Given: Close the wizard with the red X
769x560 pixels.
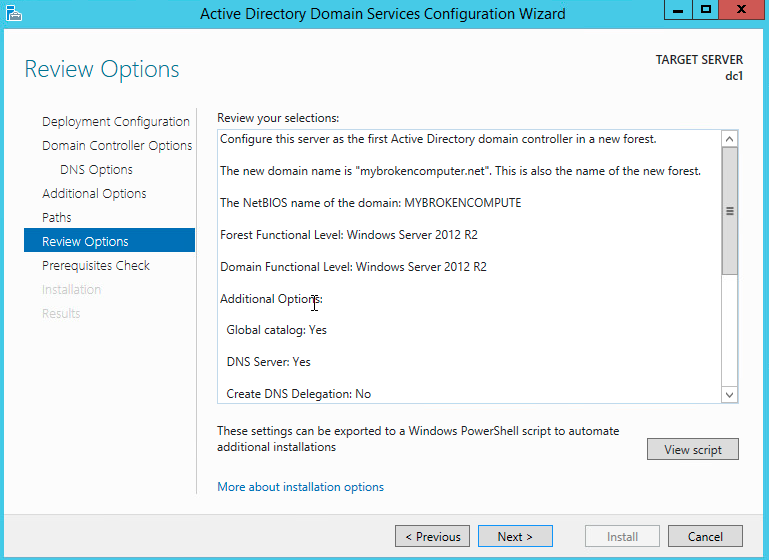Looking at the screenshot, I should [x=742, y=10].
